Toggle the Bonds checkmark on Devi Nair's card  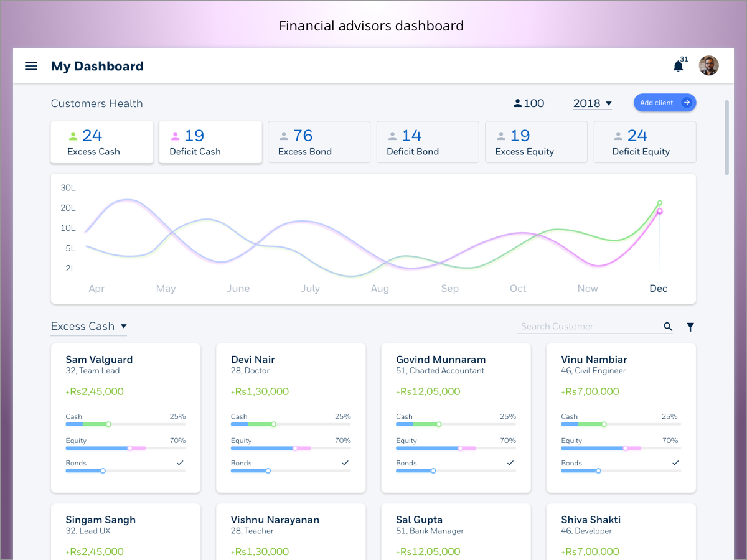tap(345, 463)
